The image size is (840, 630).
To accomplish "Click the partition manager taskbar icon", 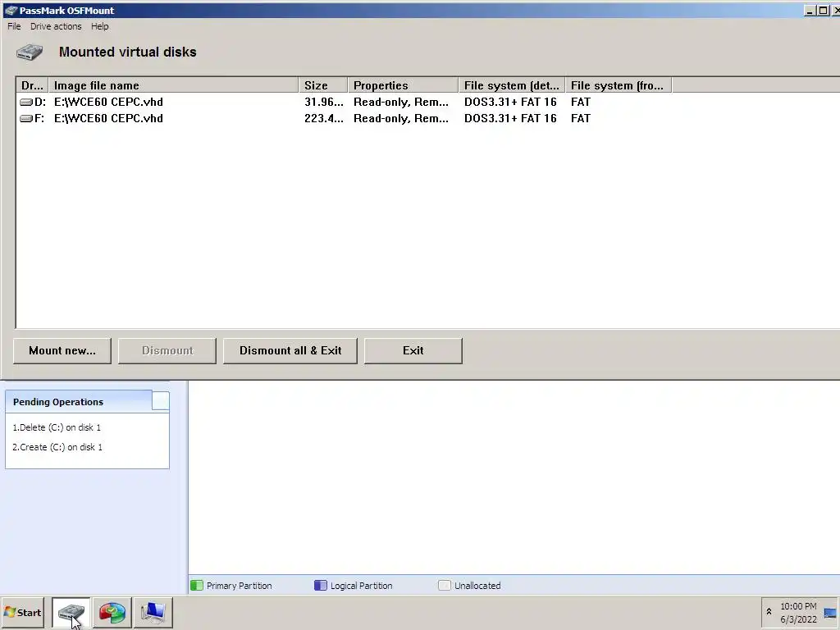I will 112,612.
